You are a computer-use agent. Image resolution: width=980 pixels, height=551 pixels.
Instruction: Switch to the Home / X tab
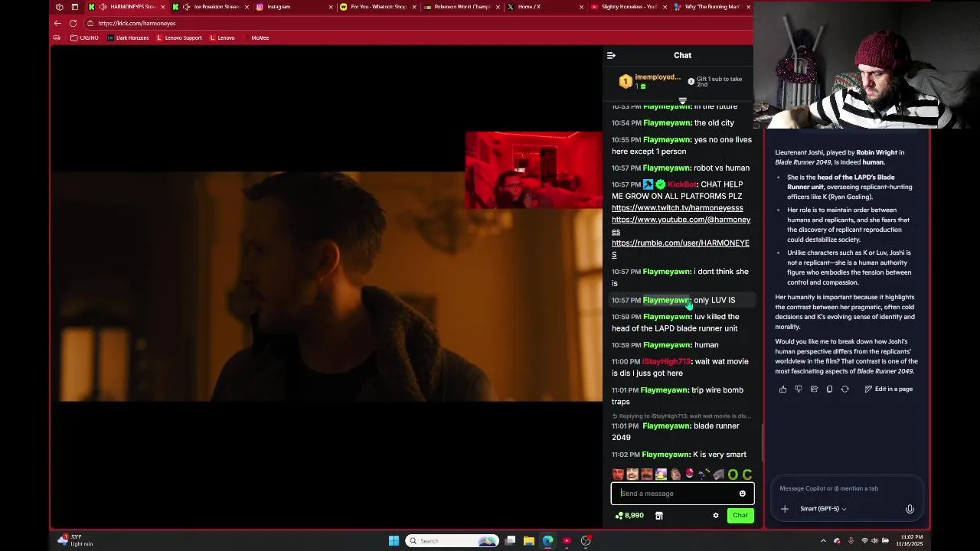coord(547,7)
